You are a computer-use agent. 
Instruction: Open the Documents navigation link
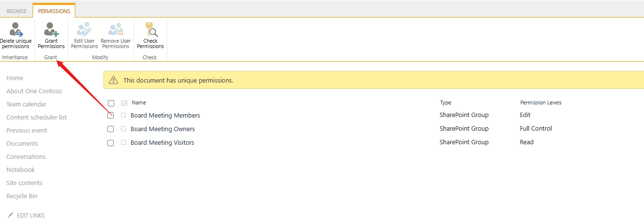coord(22,144)
